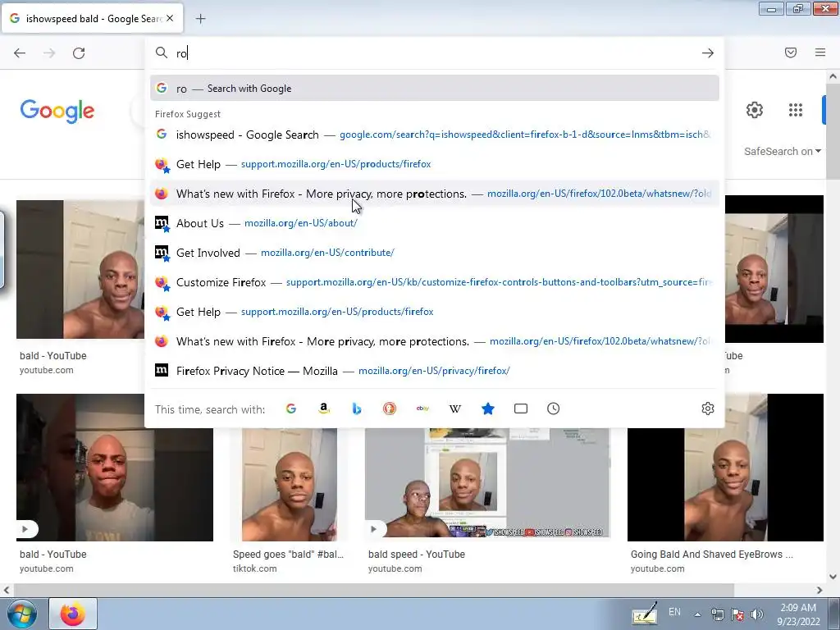
Task: Click 'Speed goes "bald" #bal...' caption link
Action: (288, 555)
